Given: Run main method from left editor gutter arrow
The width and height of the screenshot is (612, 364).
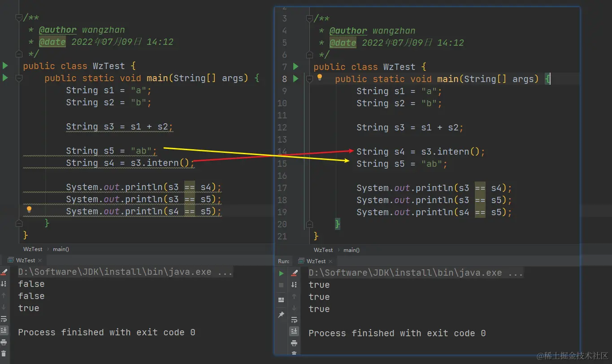Looking at the screenshot, I should click(5, 78).
